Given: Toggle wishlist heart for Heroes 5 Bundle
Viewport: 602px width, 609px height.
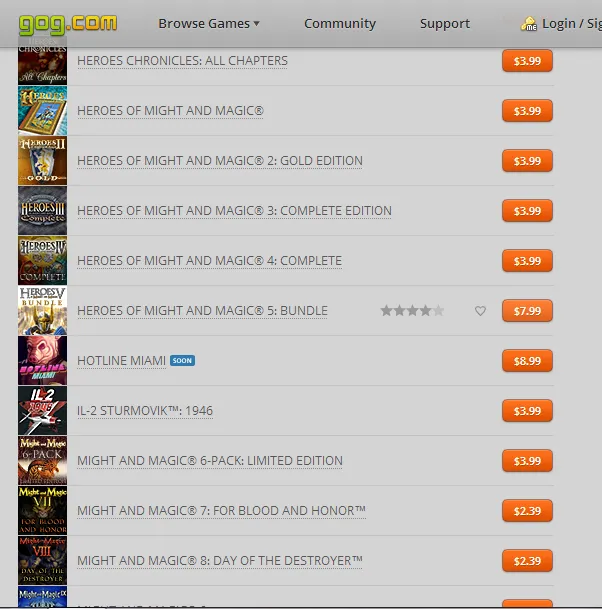Looking at the screenshot, I should coord(480,311).
